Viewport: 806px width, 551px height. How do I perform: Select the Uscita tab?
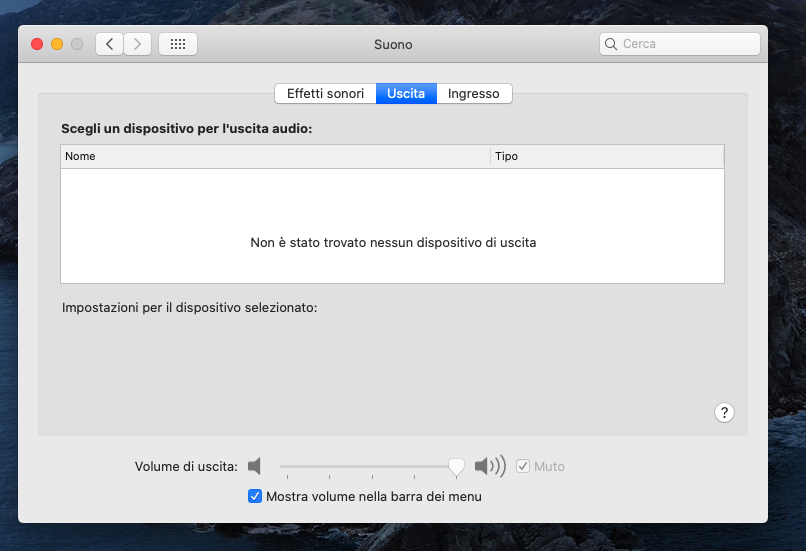coord(406,94)
